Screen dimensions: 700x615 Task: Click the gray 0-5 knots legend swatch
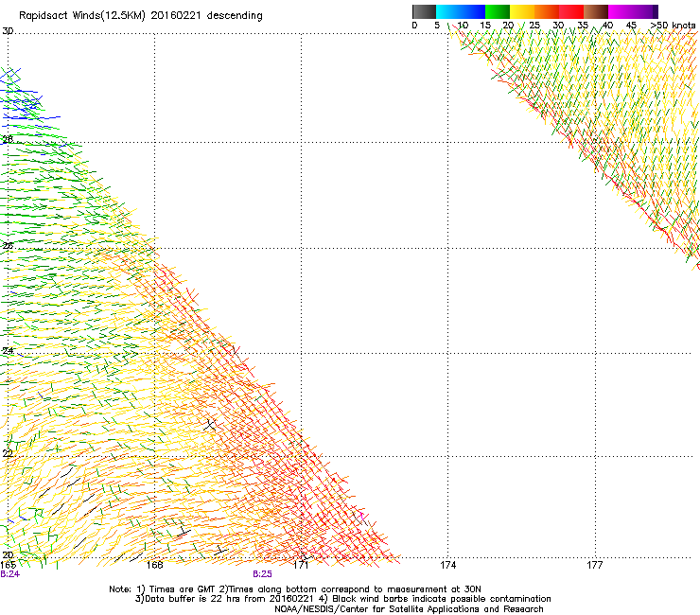424,11
